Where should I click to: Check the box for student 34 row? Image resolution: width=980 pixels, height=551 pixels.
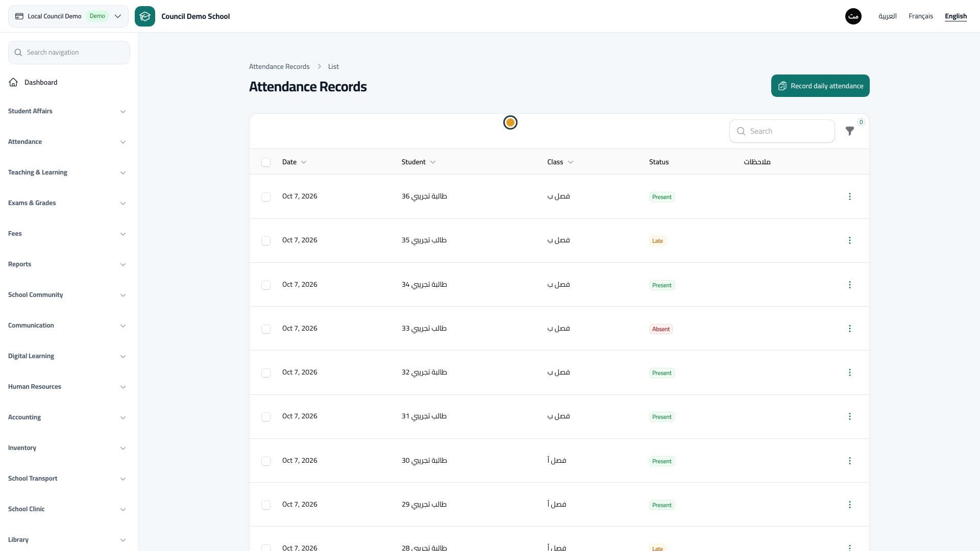266,285
